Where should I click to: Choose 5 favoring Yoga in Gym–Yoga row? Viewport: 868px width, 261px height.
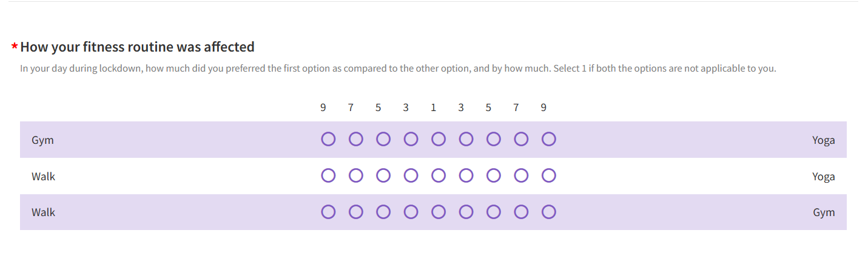tap(494, 140)
